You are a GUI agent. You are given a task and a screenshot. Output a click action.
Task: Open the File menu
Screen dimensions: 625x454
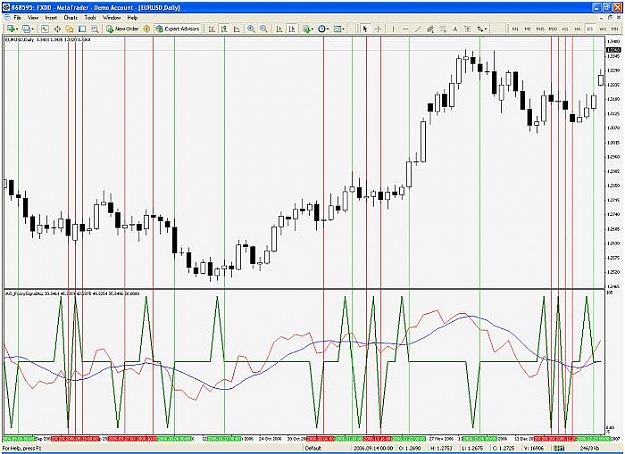17,18
